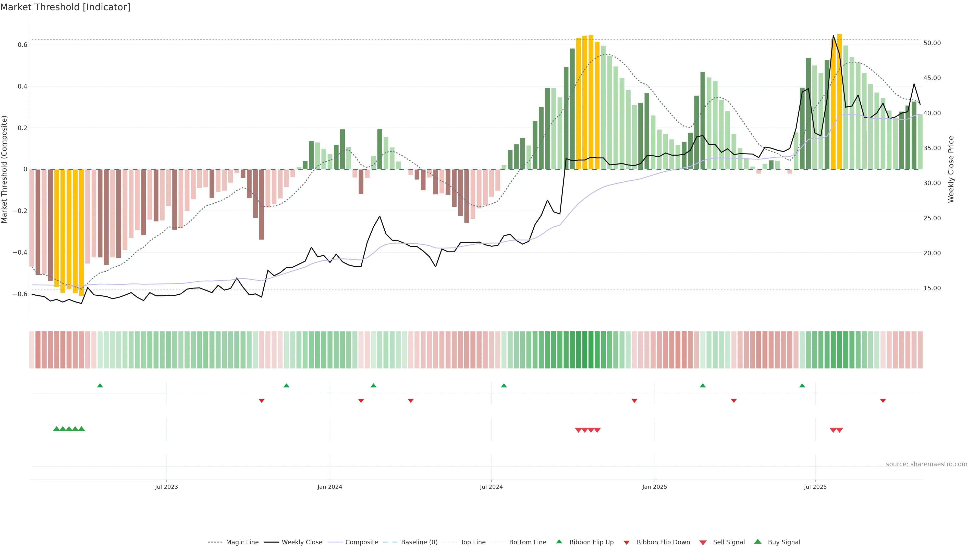Click the Jan 2024 x-axis label

tap(329, 487)
